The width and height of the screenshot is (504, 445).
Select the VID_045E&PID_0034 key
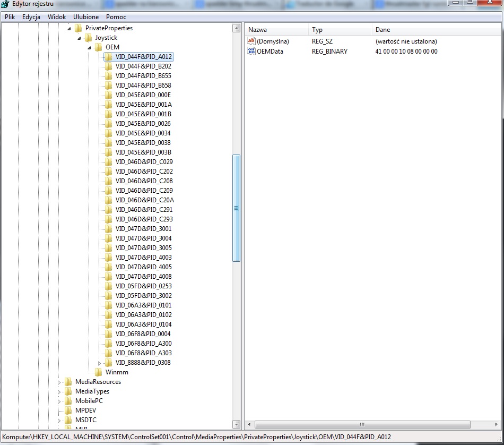click(143, 133)
